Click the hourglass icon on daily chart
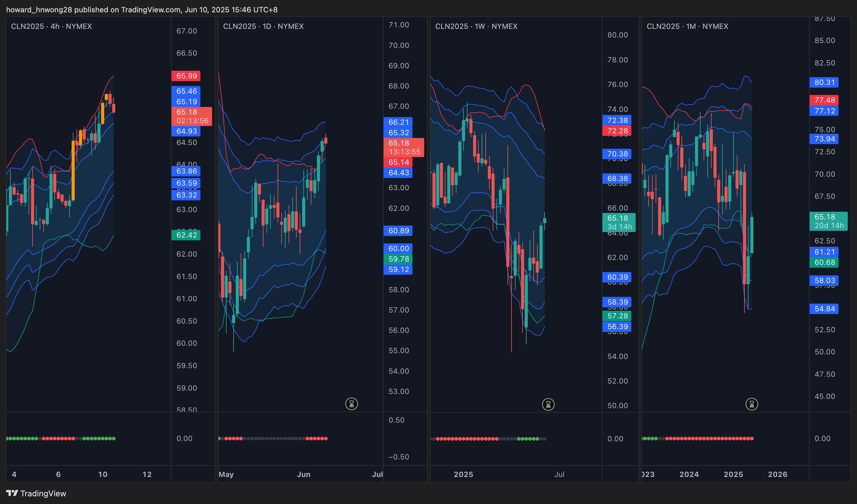Image resolution: width=857 pixels, height=504 pixels. tap(351, 404)
